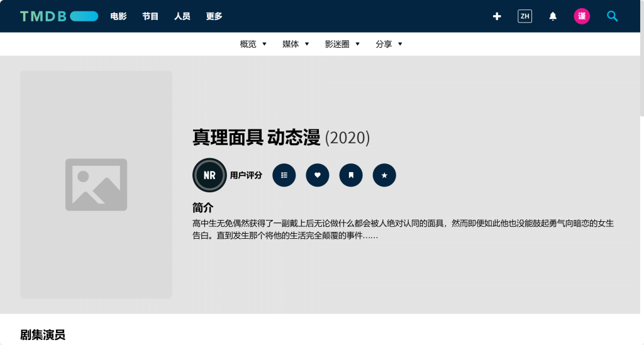Click the blank poster placeholder image

coord(96,185)
